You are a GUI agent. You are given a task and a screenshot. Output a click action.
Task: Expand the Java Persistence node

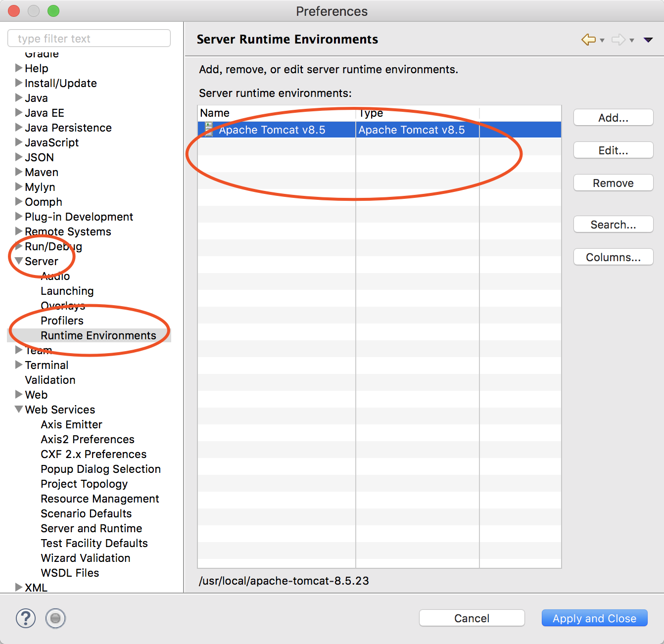pos(19,127)
